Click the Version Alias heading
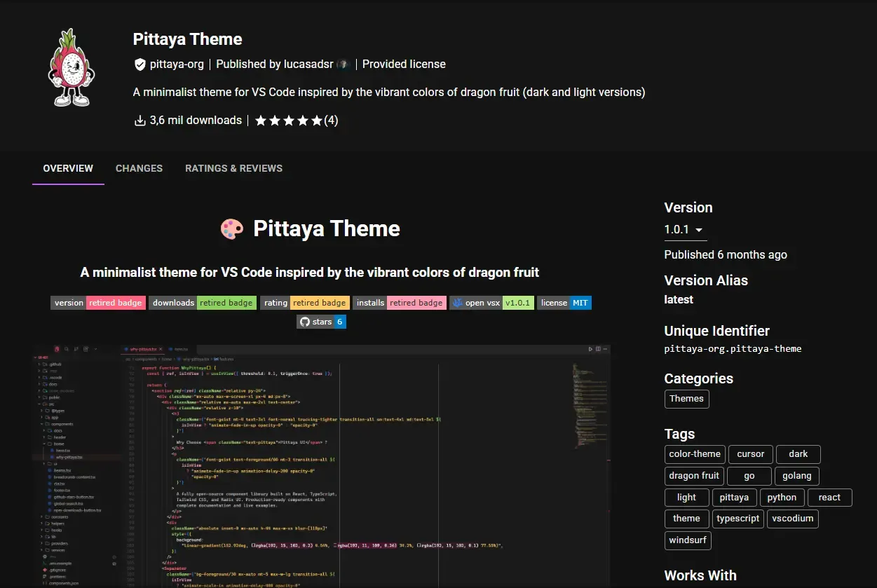The width and height of the screenshot is (877, 588). [x=706, y=281]
